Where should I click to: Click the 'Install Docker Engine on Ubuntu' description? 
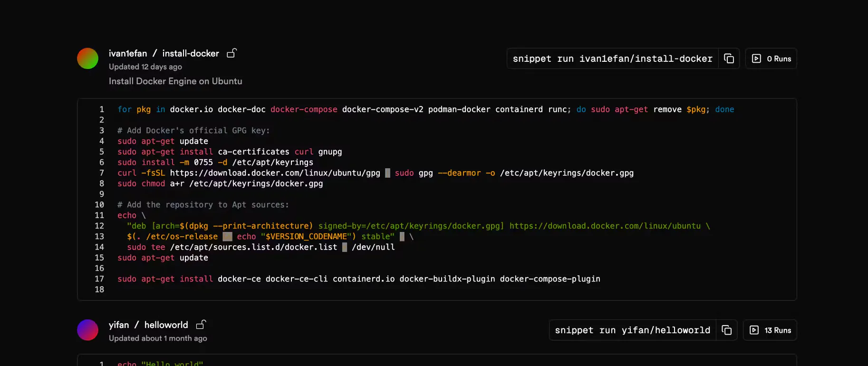point(175,81)
